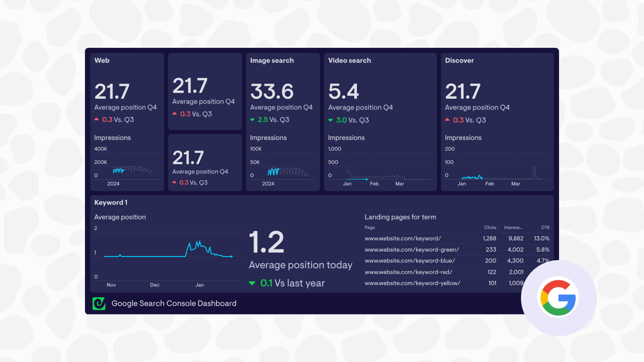
Task: Click the red arrow on Discover card
Action: (x=448, y=119)
